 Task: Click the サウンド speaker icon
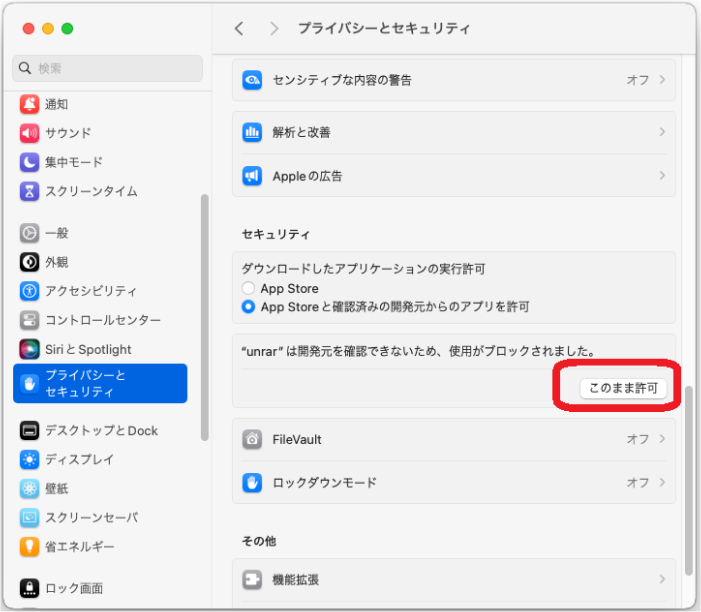tap(30, 133)
